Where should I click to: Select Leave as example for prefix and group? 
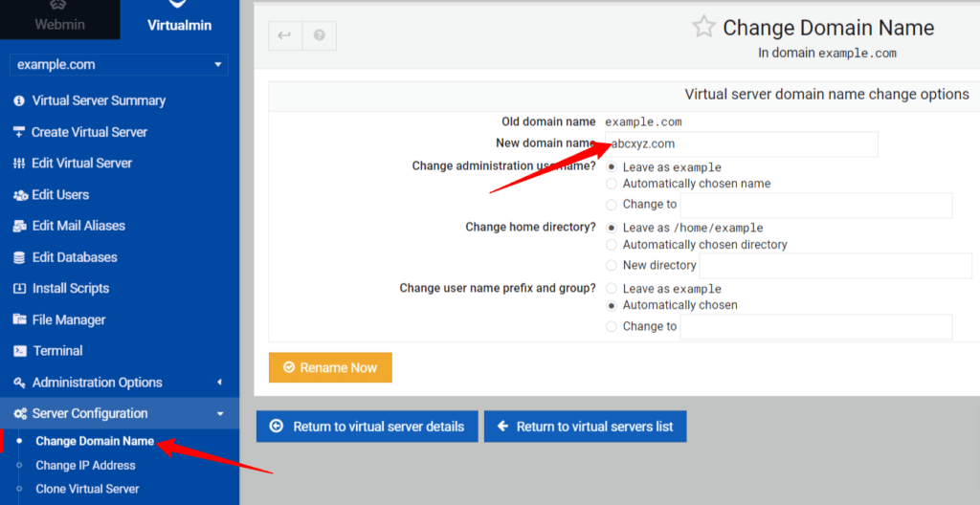pos(612,289)
